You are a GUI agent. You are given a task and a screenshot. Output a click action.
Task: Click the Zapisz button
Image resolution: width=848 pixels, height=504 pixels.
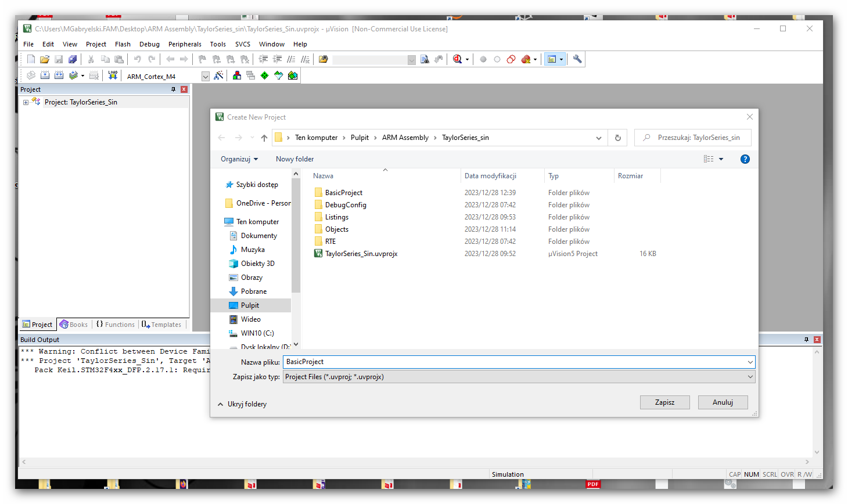(x=665, y=402)
